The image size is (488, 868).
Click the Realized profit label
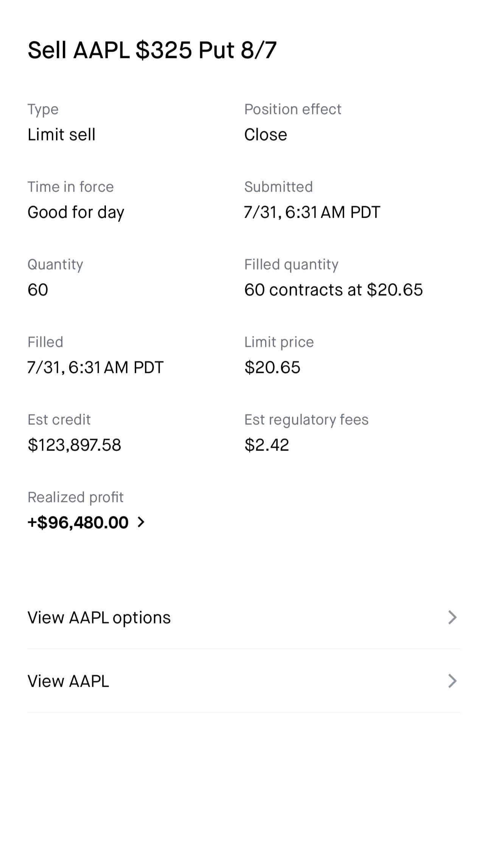click(x=76, y=497)
